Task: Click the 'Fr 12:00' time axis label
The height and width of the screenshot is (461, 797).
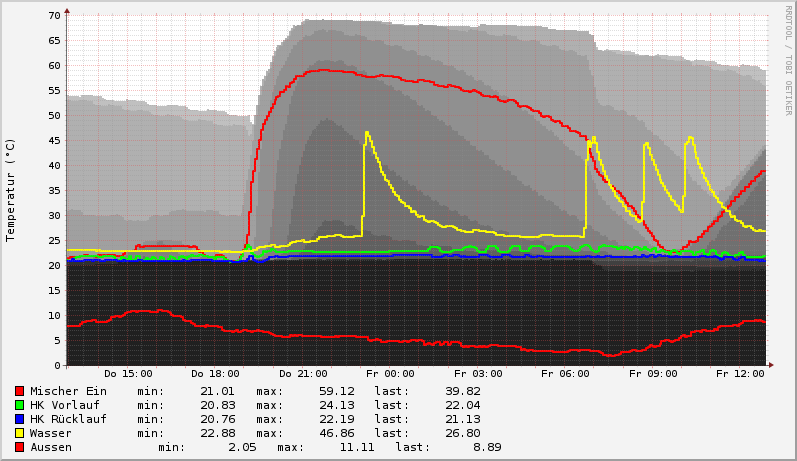Action: pos(740,374)
